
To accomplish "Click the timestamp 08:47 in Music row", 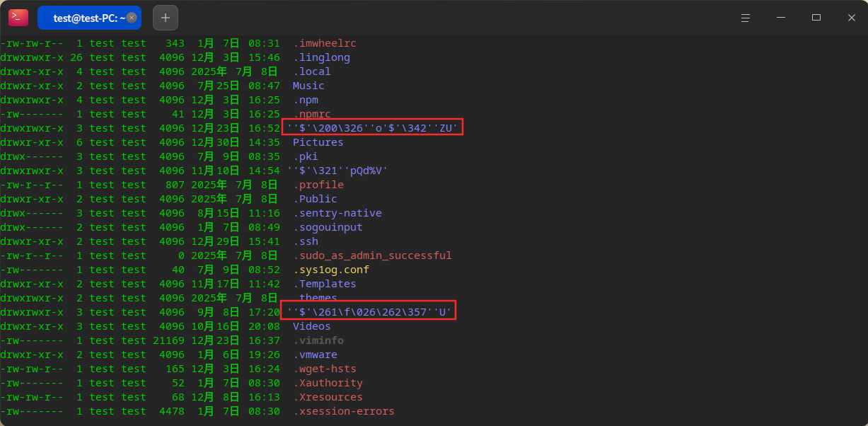I will pos(264,86).
